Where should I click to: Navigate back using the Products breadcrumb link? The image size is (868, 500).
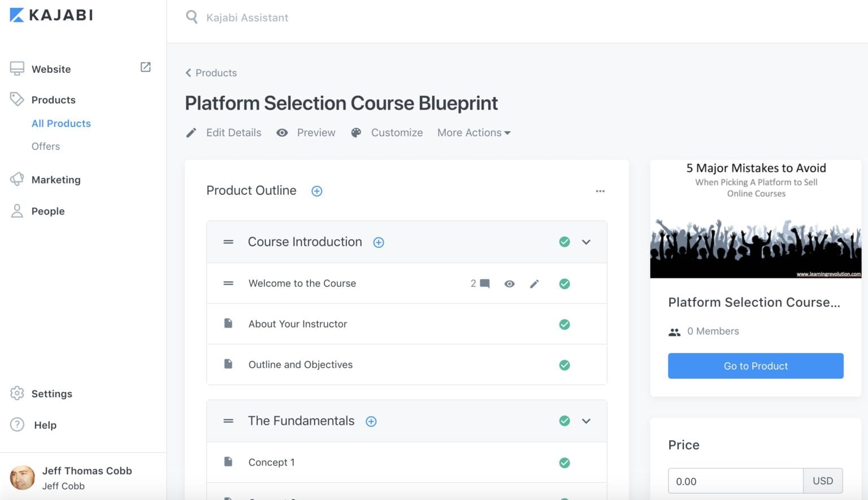click(x=216, y=73)
